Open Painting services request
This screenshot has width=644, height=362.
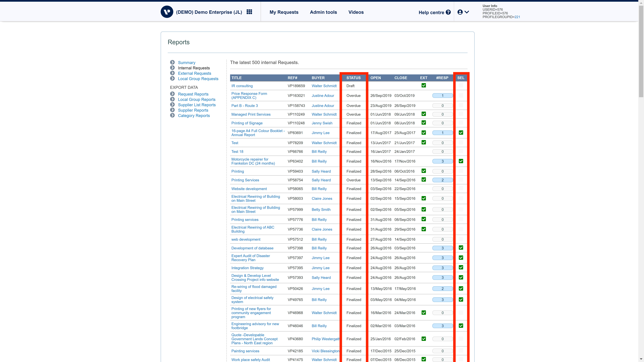[x=245, y=351]
